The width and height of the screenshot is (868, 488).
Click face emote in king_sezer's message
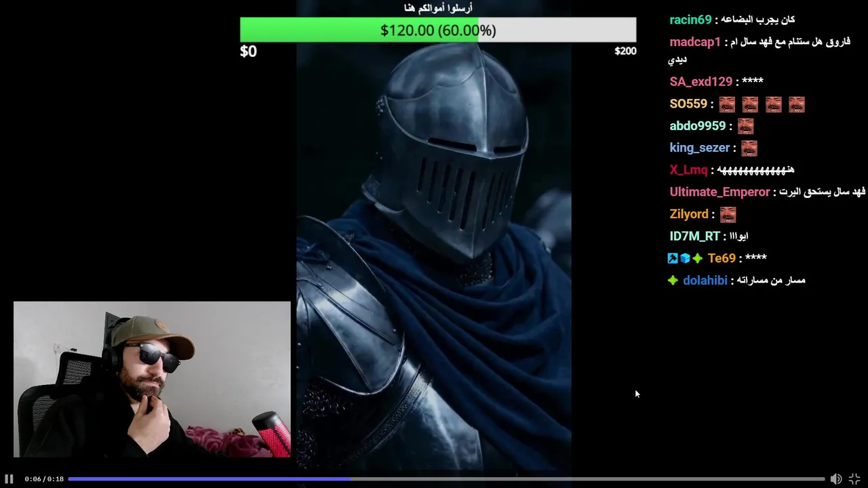coord(749,148)
